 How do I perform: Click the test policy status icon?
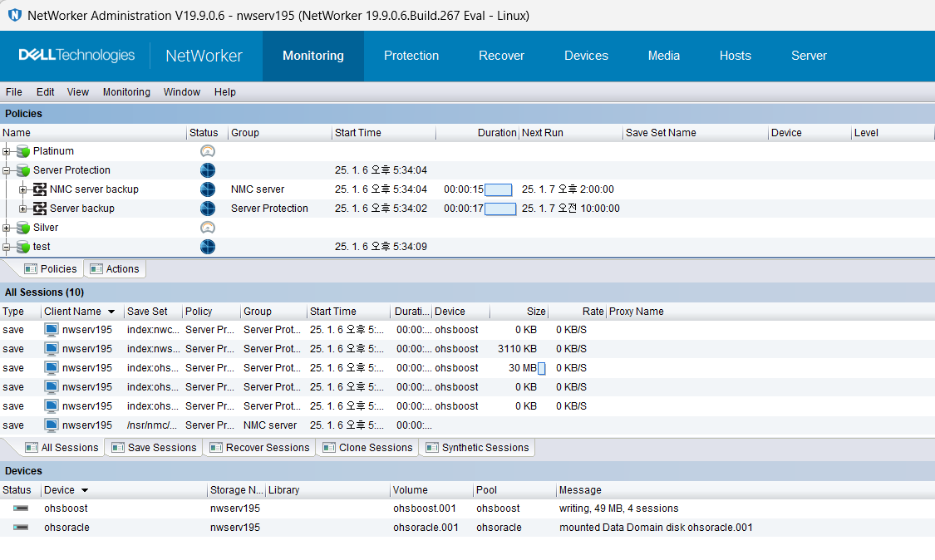coord(208,246)
